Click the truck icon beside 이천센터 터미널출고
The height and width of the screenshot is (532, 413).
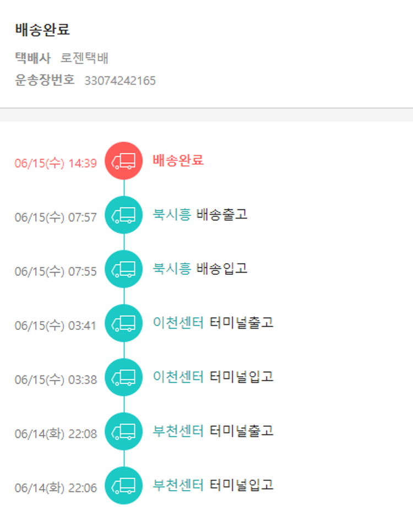[123, 323]
